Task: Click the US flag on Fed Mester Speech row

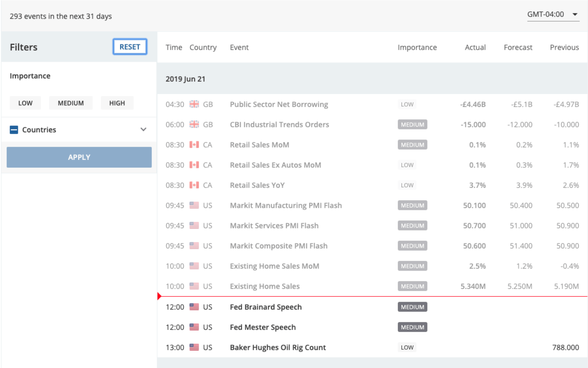Action: [x=194, y=327]
